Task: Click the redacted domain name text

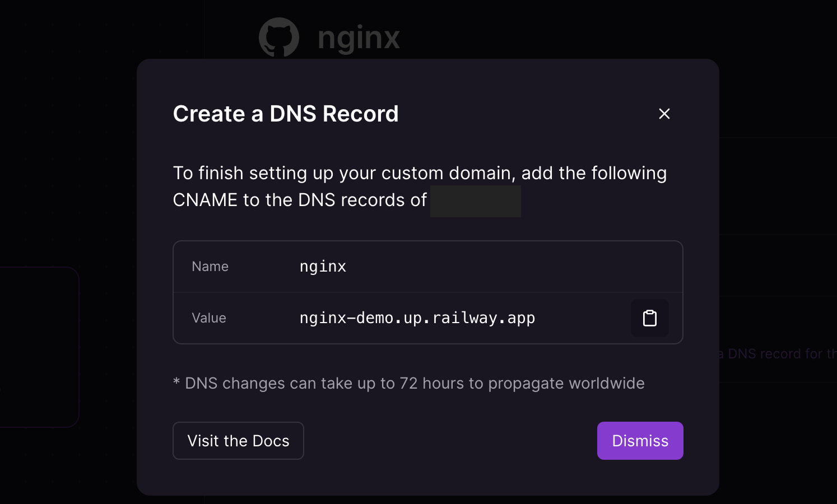Action: [x=475, y=200]
